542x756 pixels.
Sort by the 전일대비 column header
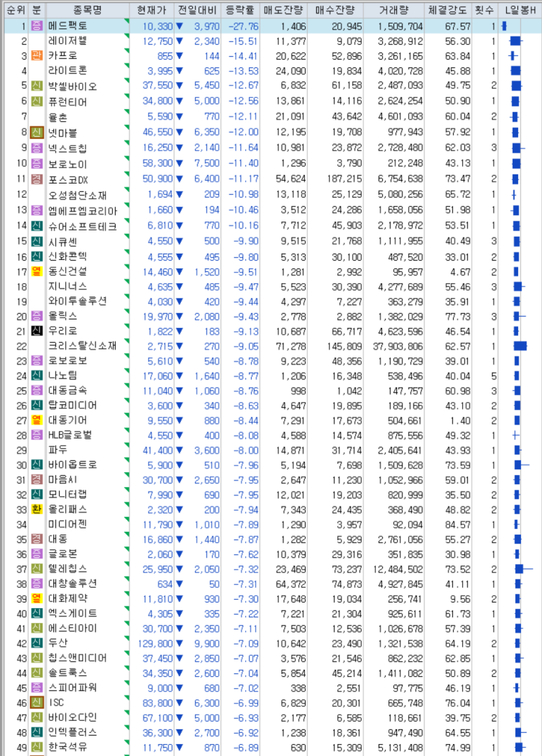coord(197,10)
